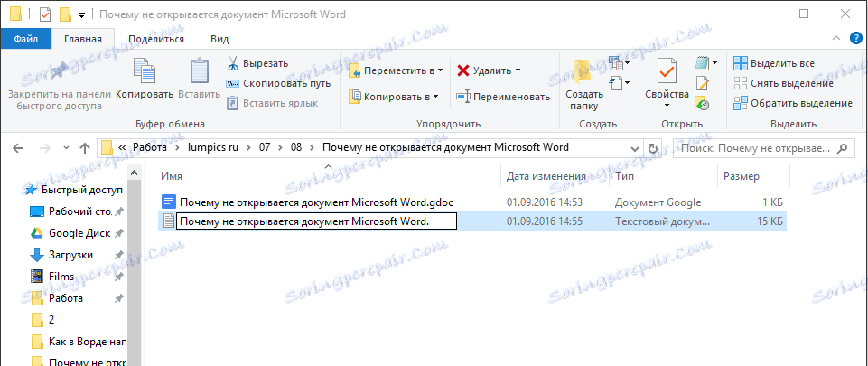
Task: Switch to the Поделиться tab
Action: (x=156, y=39)
